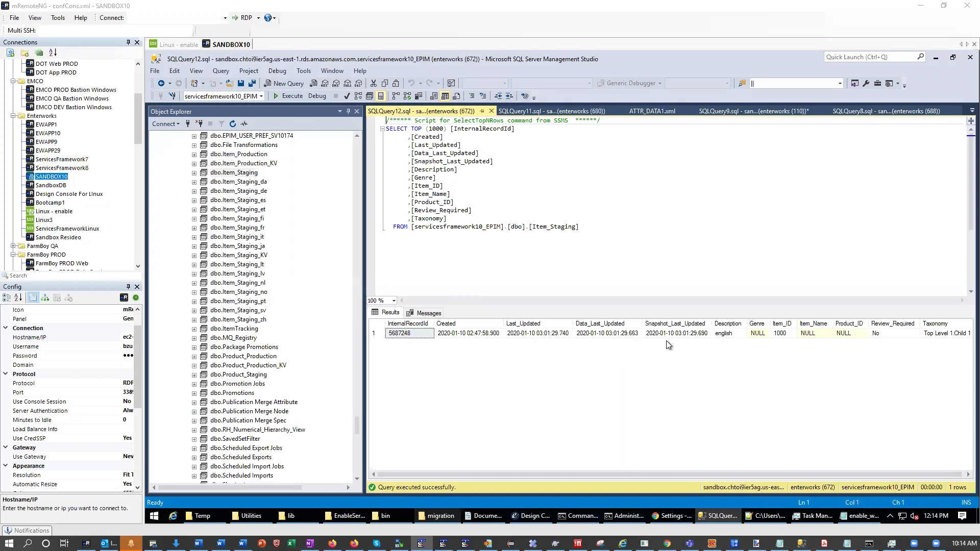Toggle auto-hide pin on the Connections panel
Screen dimensions: 980x551
128,42
